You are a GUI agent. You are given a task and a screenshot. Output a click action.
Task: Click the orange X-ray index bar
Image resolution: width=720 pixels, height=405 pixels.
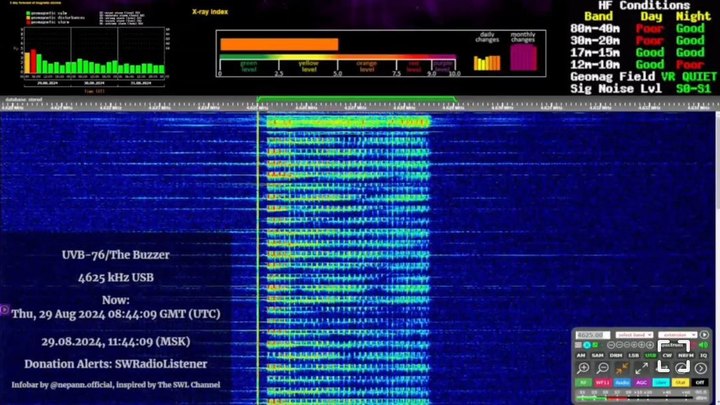click(x=279, y=44)
